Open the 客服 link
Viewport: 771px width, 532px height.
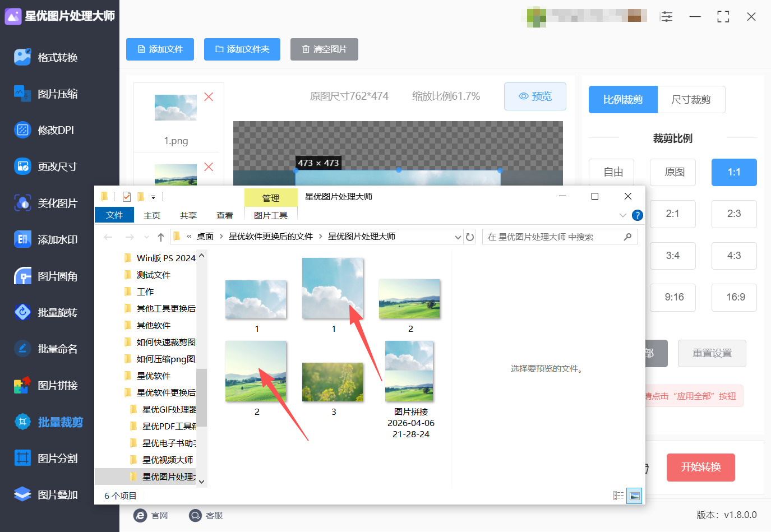click(x=206, y=515)
